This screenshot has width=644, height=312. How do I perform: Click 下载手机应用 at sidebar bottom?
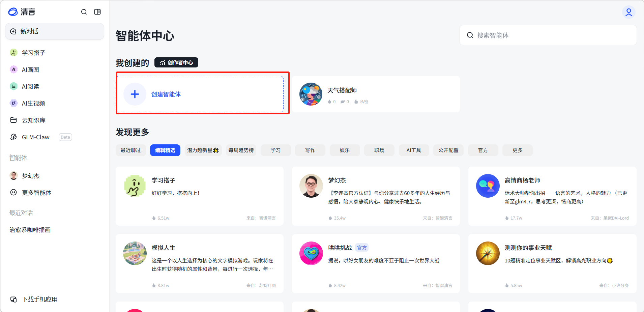point(39,299)
